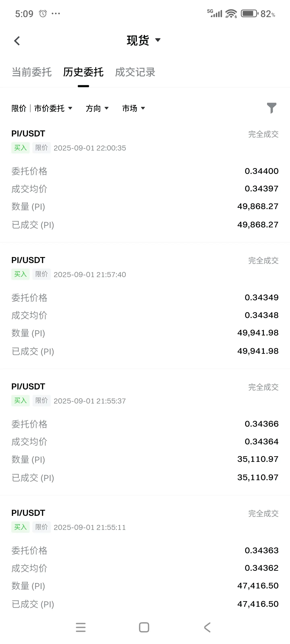Tap the alarm clock status icon
Screen dimensions: 290x644
click(x=43, y=13)
